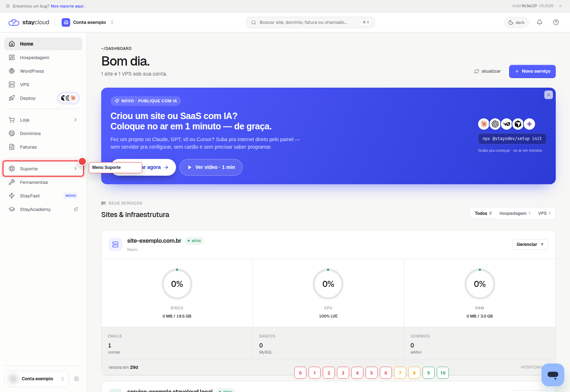The height and width of the screenshot is (392, 570).
Task: Click the DISCO 0% usage gauge
Action: [x=177, y=284]
